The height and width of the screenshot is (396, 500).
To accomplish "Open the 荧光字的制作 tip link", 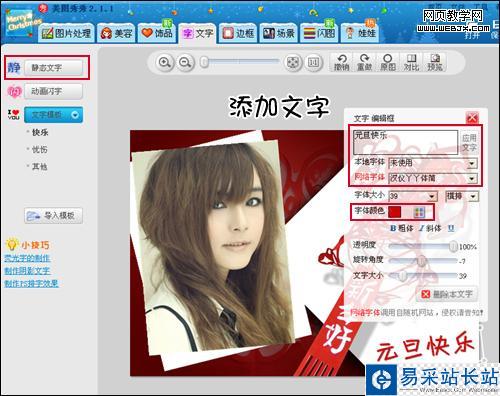I will [x=28, y=258].
